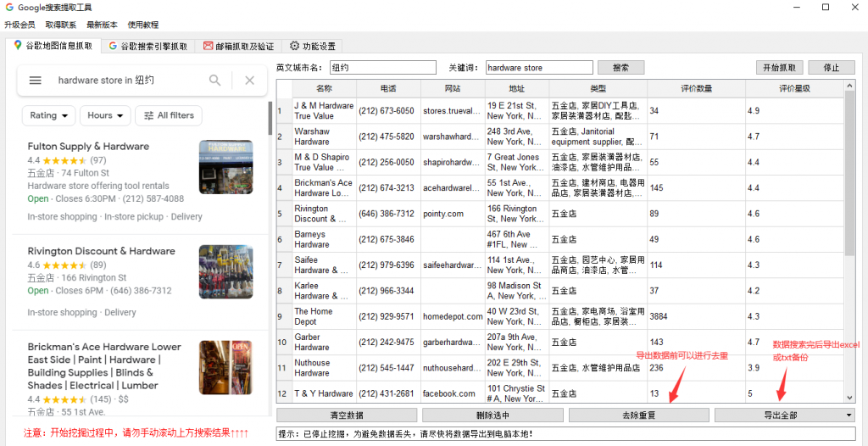The width and height of the screenshot is (868, 446).
Task: Click the 地址 column header
Action: pos(517,89)
